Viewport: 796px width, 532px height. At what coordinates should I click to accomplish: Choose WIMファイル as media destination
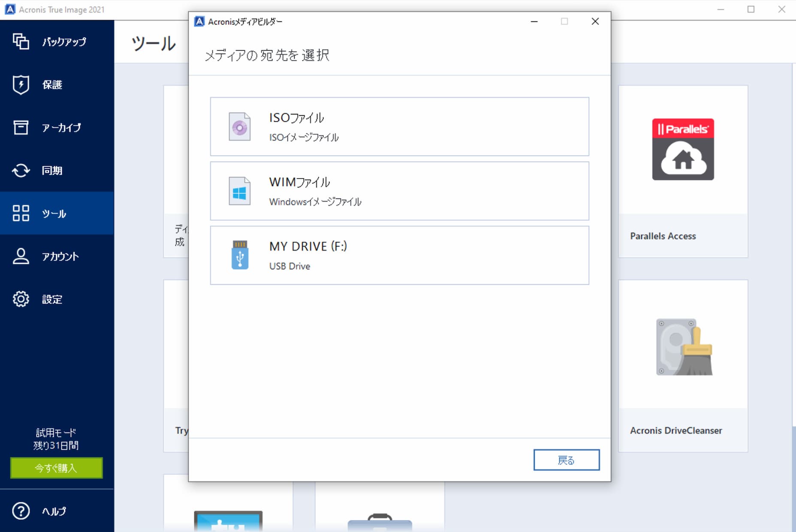399,191
